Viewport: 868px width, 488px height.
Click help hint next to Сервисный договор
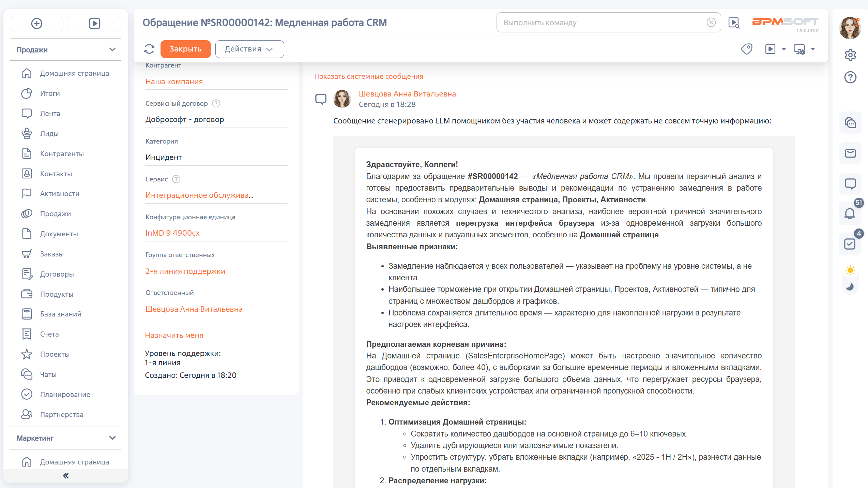pyautogui.click(x=216, y=103)
